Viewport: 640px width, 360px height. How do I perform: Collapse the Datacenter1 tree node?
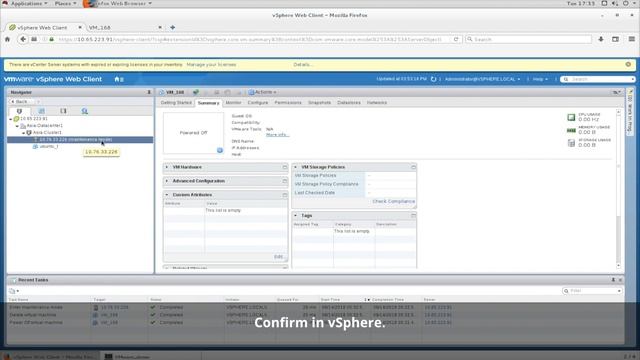coord(17,126)
